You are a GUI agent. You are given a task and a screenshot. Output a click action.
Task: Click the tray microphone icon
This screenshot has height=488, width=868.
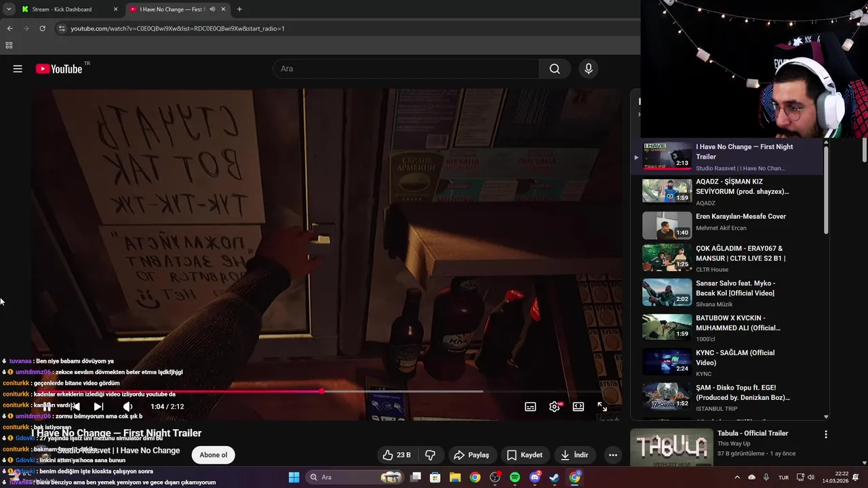pyautogui.click(x=766, y=477)
